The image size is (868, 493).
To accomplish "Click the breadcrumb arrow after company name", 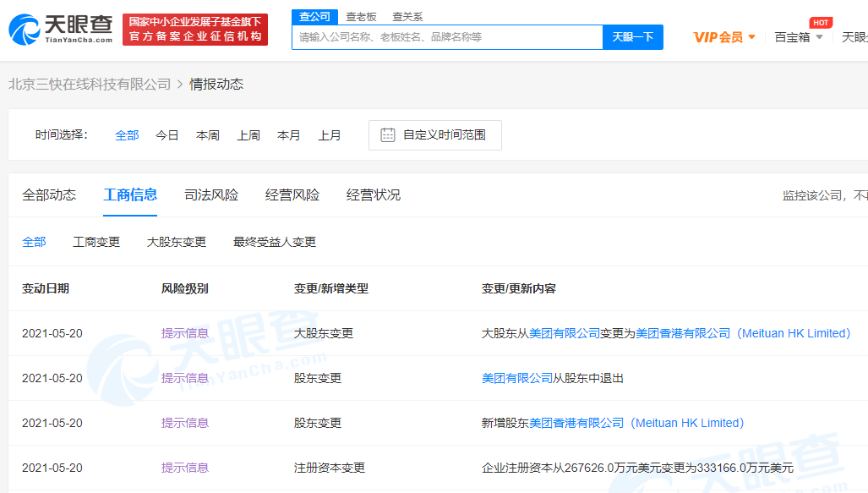I will click(180, 85).
